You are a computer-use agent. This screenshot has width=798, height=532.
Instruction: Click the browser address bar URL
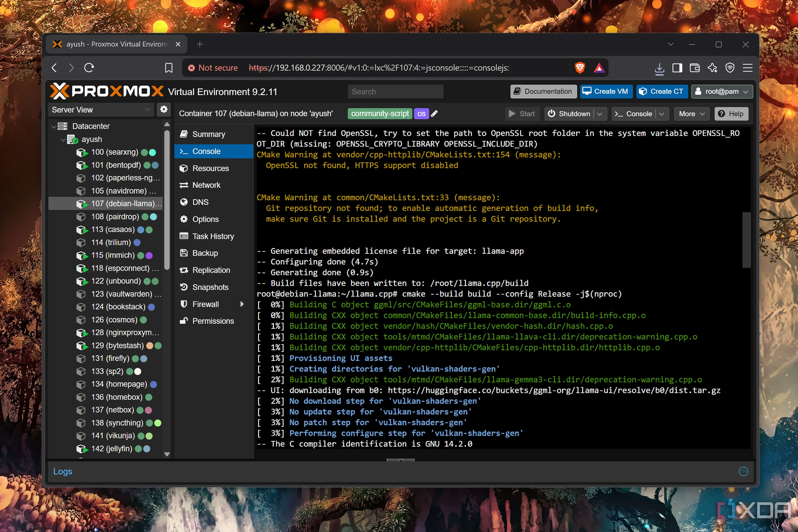pos(379,68)
